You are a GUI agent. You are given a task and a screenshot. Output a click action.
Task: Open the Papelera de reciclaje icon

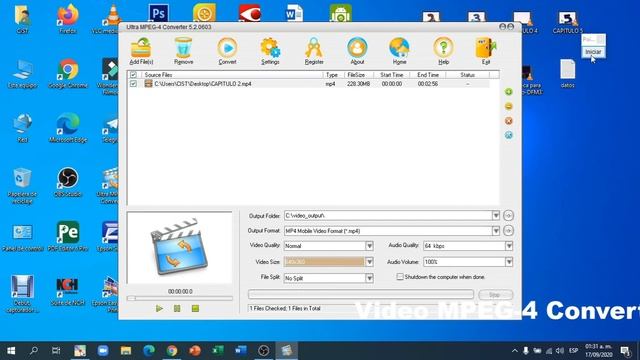(22, 186)
